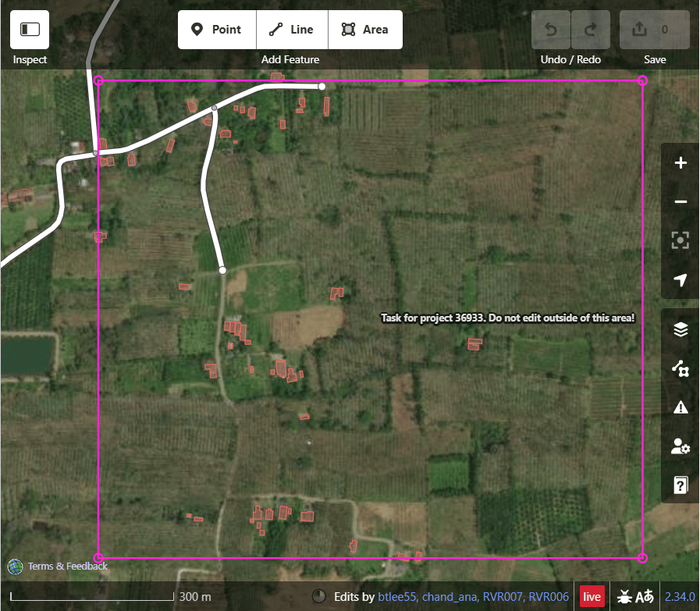Viewport: 700px width, 611px height.
Task: Zoom to selection crosshair icon
Action: (x=680, y=240)
